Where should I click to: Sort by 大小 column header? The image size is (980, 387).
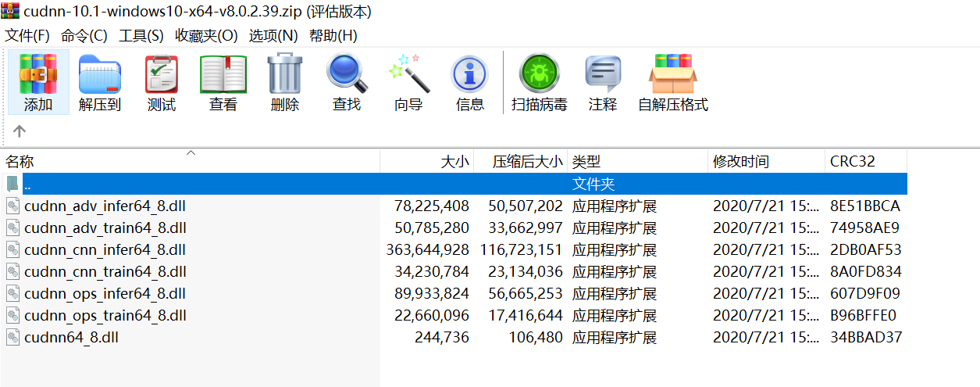point(427,162)
